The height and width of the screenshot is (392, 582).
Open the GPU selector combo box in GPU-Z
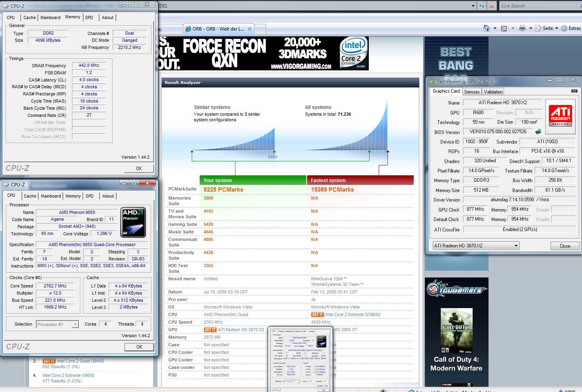click(476, 246)
